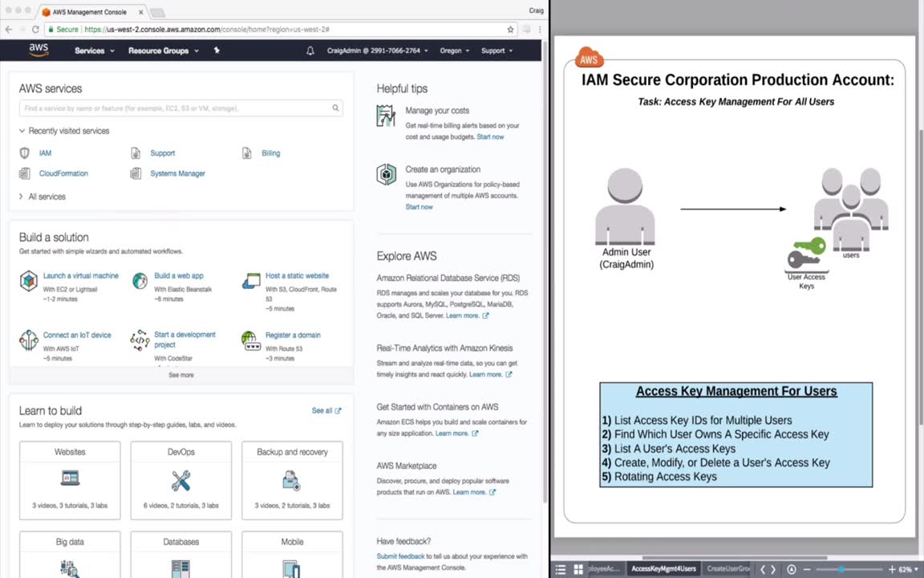
Task: Go to previous diagram page arrow
Action: (x=763, y=569)
